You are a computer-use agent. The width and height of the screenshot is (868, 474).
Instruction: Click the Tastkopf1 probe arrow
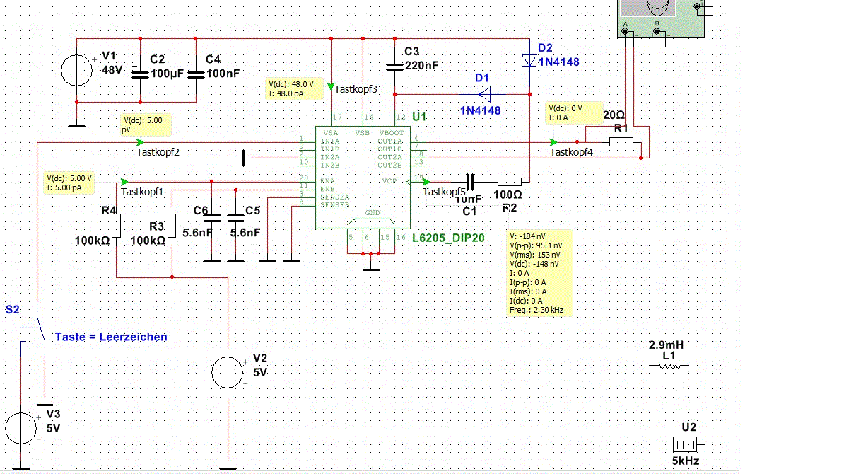[125, 181]
